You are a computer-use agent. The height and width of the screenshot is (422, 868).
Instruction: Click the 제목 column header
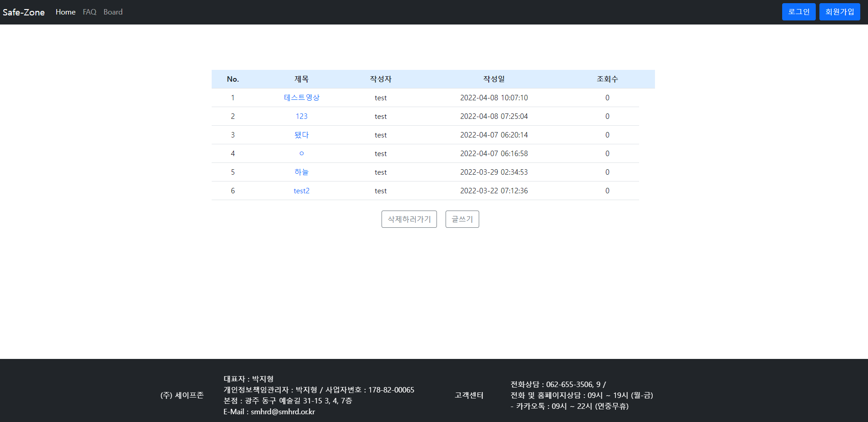click(301, 79)
